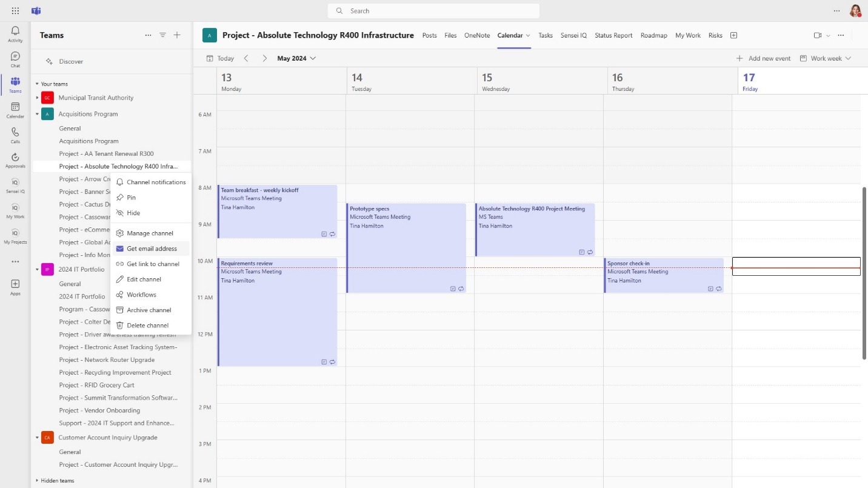This screenshot has width=868, height=488.
Task: Click the Today button
Action: tap(220, 58)
